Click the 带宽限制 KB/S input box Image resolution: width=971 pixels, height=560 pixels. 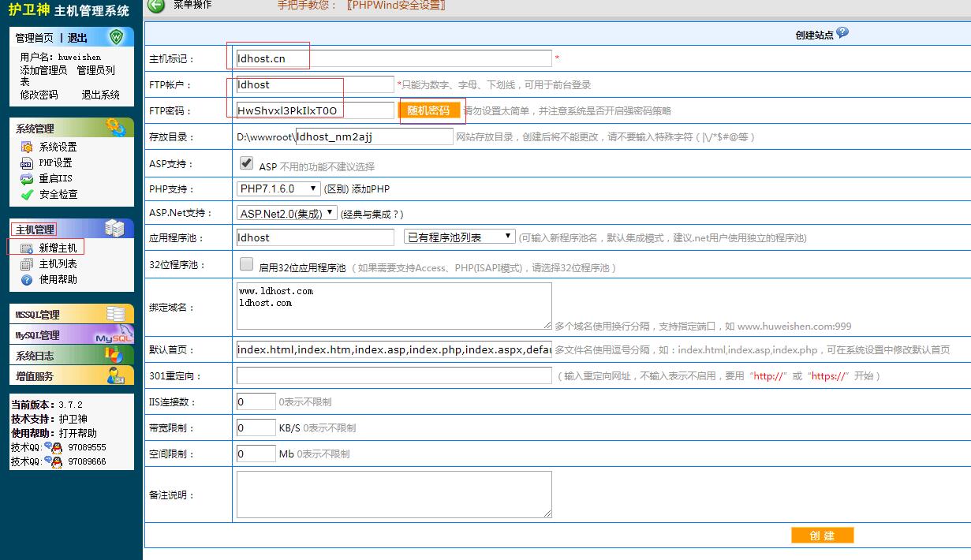[x=256, y=427]
